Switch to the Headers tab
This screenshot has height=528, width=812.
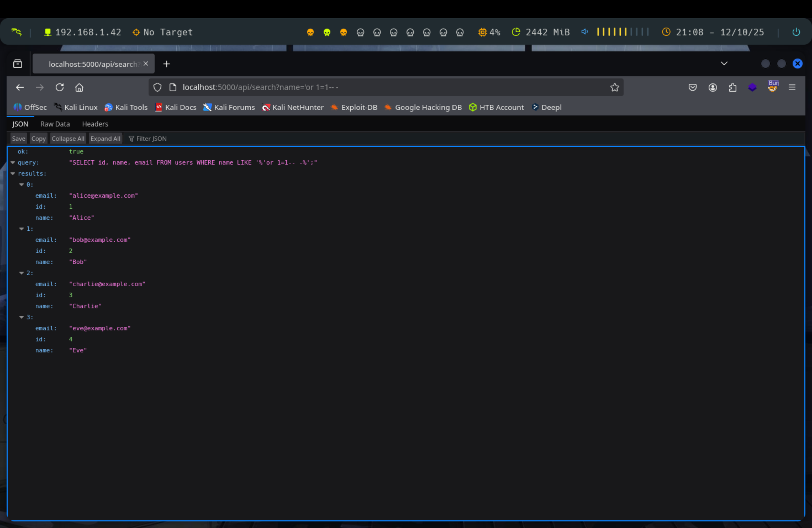pos(95,124)
